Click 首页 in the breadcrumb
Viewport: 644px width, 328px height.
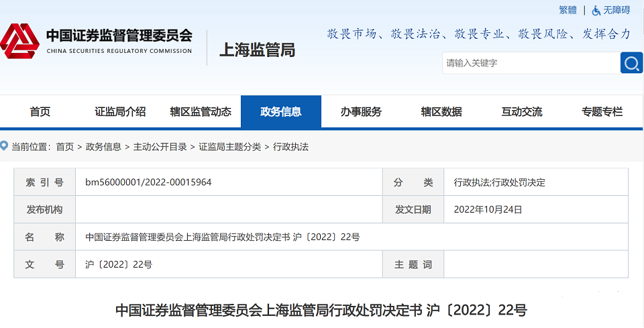pos(65,147)
